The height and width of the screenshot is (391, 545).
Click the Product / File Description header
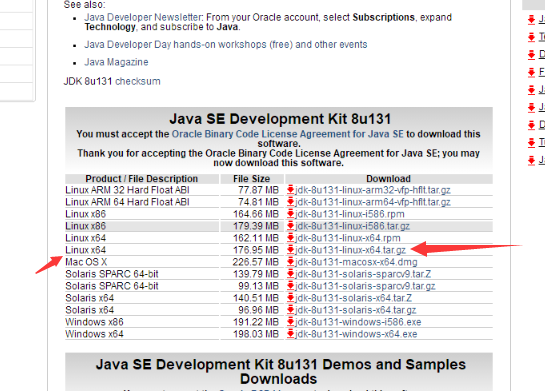pyautogui.click(x=142, y=179)
